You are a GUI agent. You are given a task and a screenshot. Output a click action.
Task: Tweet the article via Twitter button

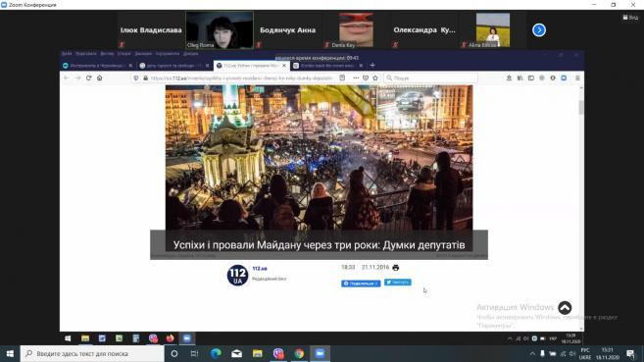[x=398, y=283]
